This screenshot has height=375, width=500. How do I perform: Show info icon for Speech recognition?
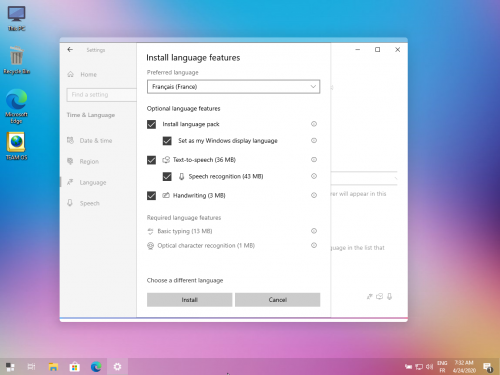(314, 176)
